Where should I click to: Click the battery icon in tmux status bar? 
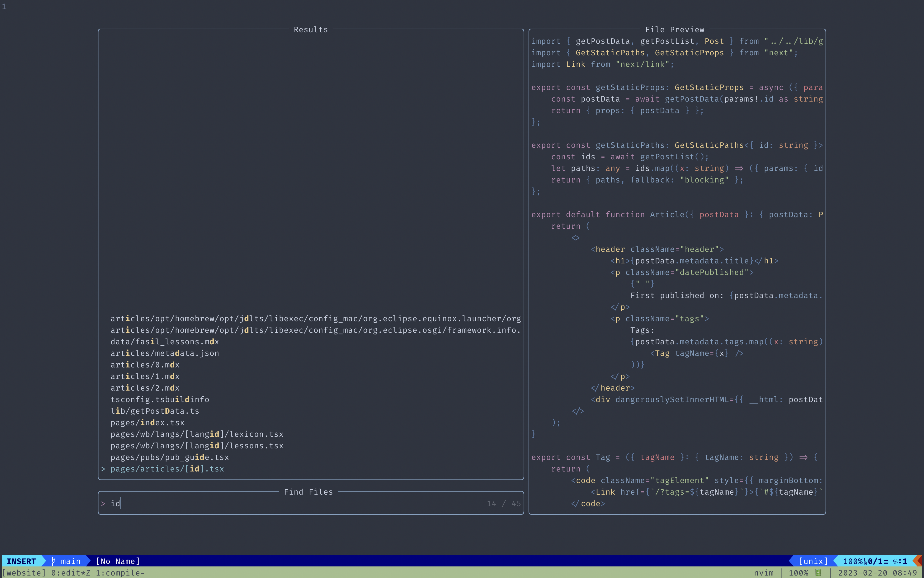(x=818, y=573)
